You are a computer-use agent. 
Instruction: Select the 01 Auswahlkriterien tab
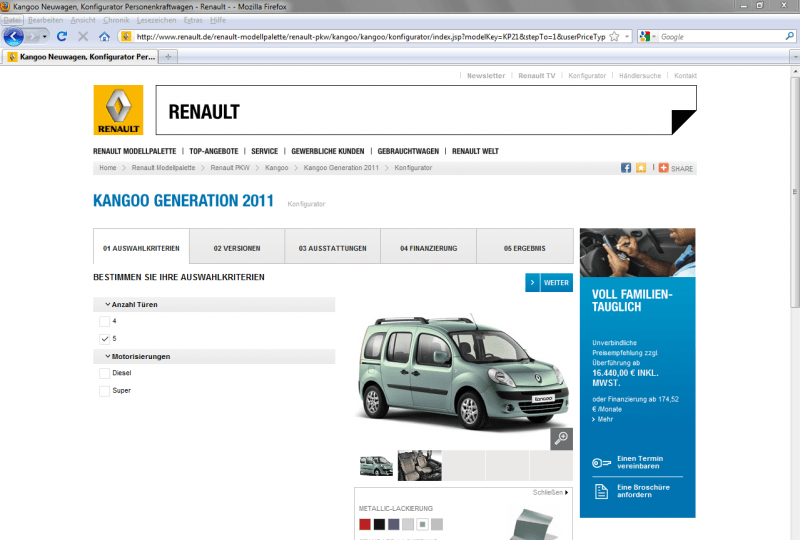[x=141, y=248]
